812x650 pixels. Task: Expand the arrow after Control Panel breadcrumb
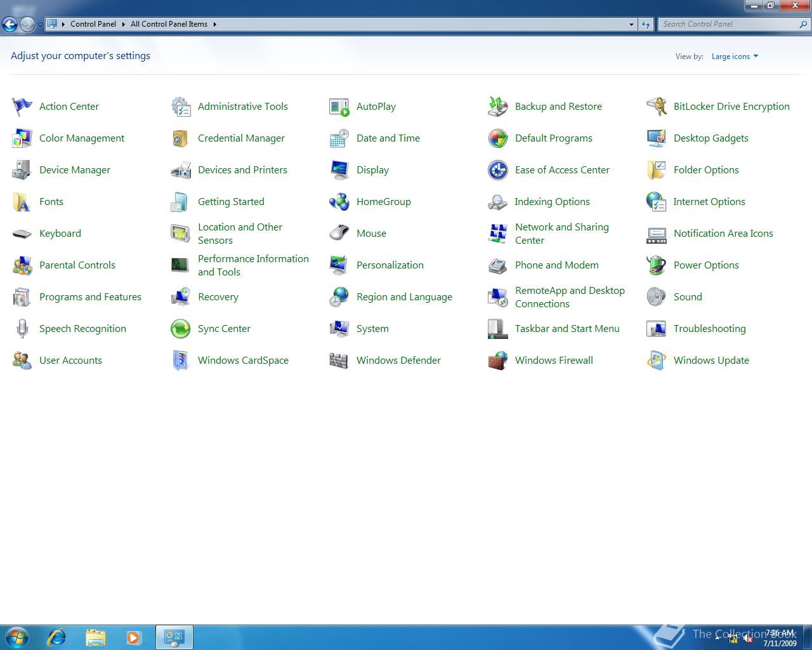(x=123, y=24)
